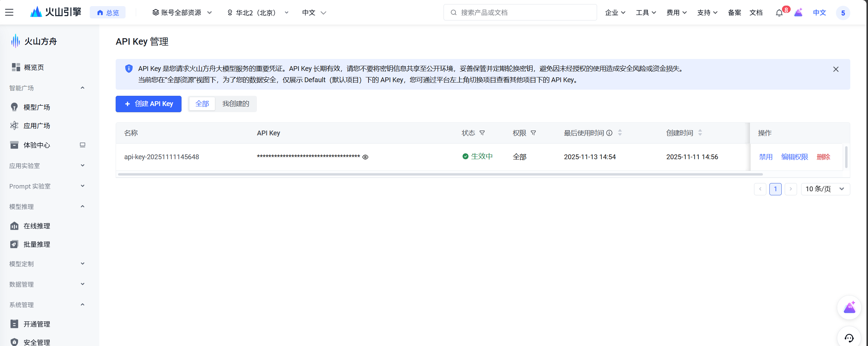Open the 账号全部资源 dropdown
This screenshot has height=346, width=868.
coord(182,13)
